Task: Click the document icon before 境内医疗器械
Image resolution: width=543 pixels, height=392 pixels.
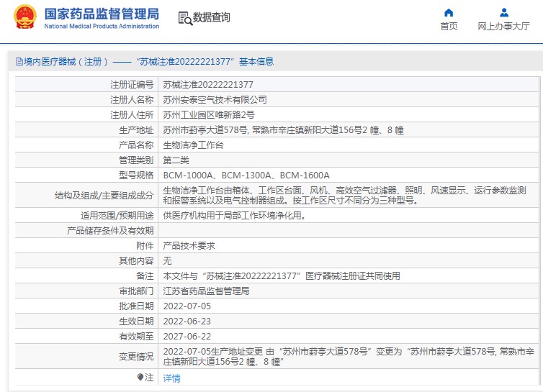Action: [x=19, y=62]
